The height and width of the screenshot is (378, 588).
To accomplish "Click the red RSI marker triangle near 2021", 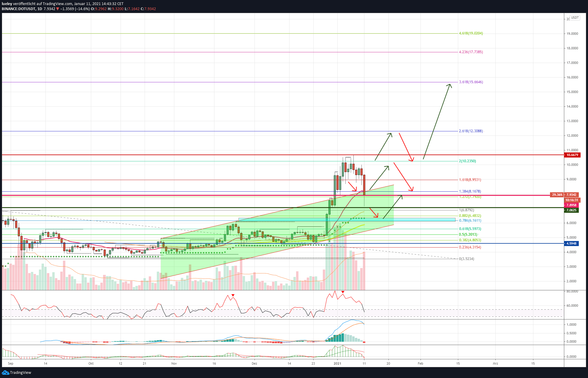I will (343, 292).
